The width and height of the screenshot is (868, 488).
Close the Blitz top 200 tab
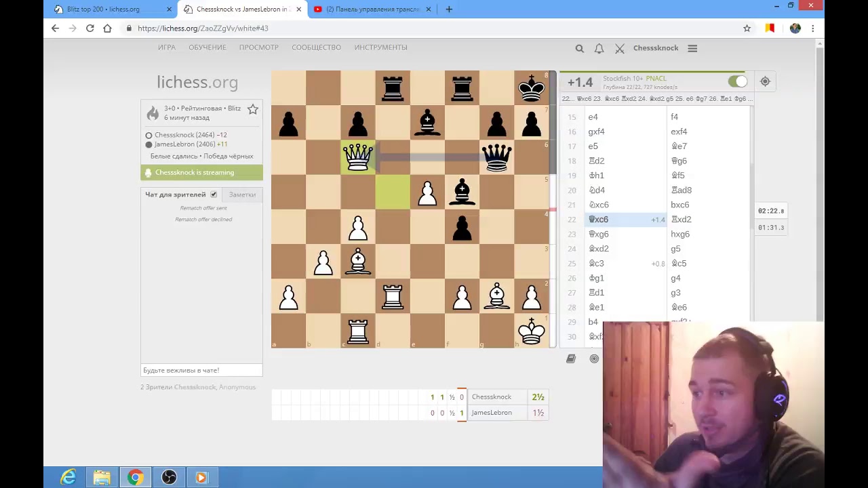tap(169, 9)
